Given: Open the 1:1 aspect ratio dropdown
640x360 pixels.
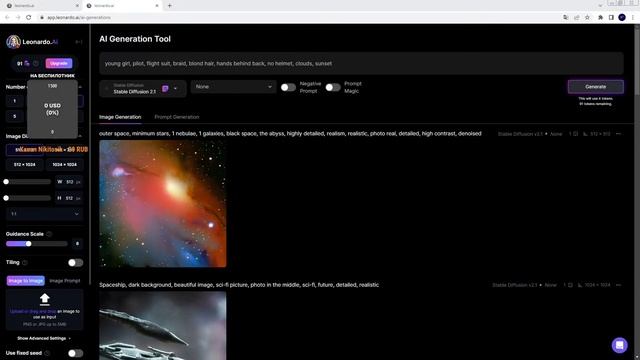Looking at the screenshot, I should pyautogui.click(x=44, y=214).
